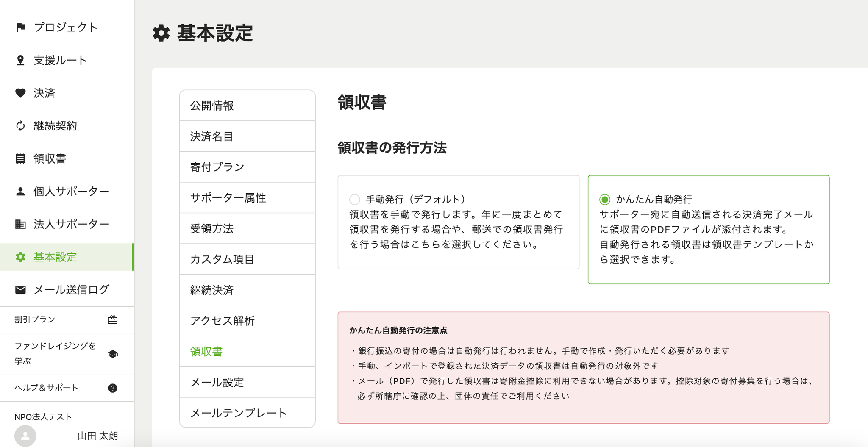Click the user avatar icon
The height and width of the screenshot is (447, 868).
pos(25,436)
